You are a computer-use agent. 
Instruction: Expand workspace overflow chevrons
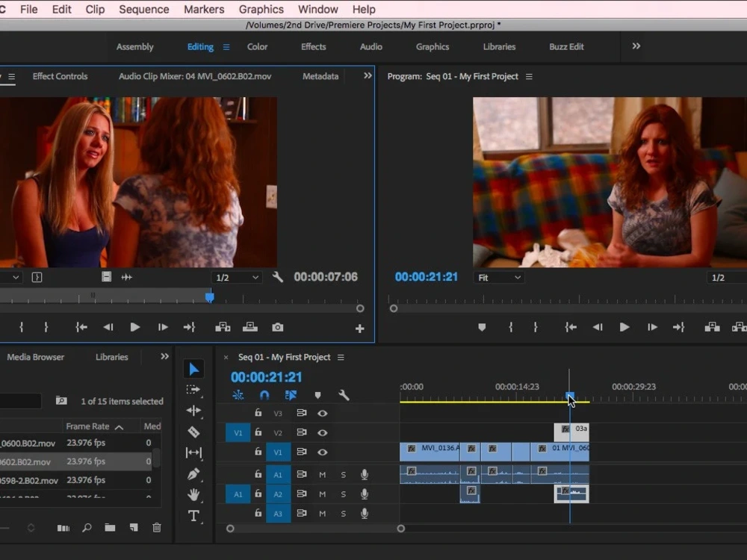point(636,46)
